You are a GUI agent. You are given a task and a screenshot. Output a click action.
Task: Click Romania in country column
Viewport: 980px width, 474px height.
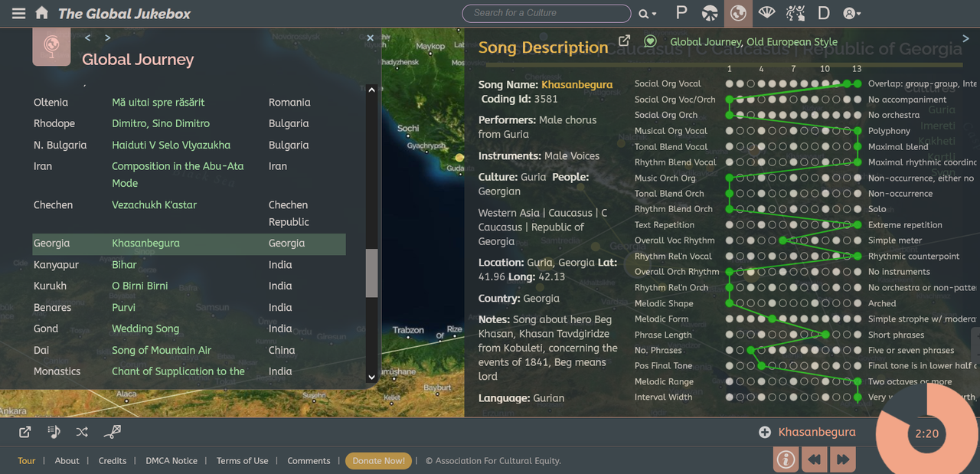pyautogui.click(x=289, y=103)
